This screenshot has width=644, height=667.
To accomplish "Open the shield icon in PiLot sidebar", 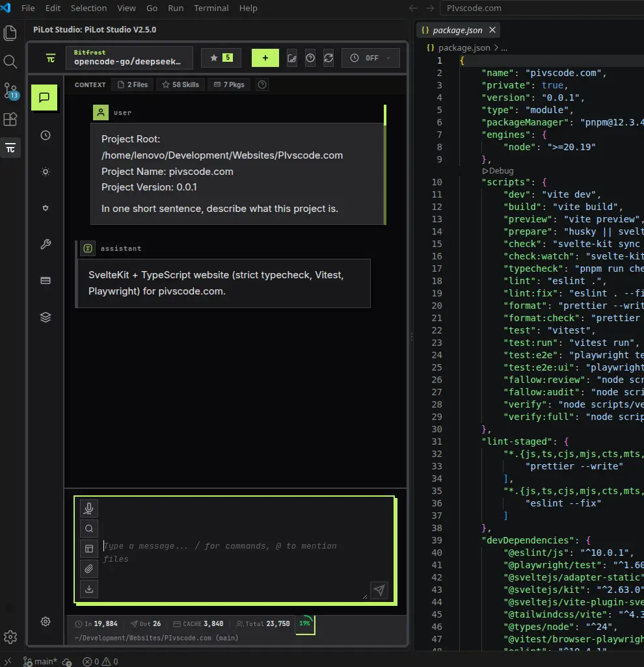I will point(46,208).
